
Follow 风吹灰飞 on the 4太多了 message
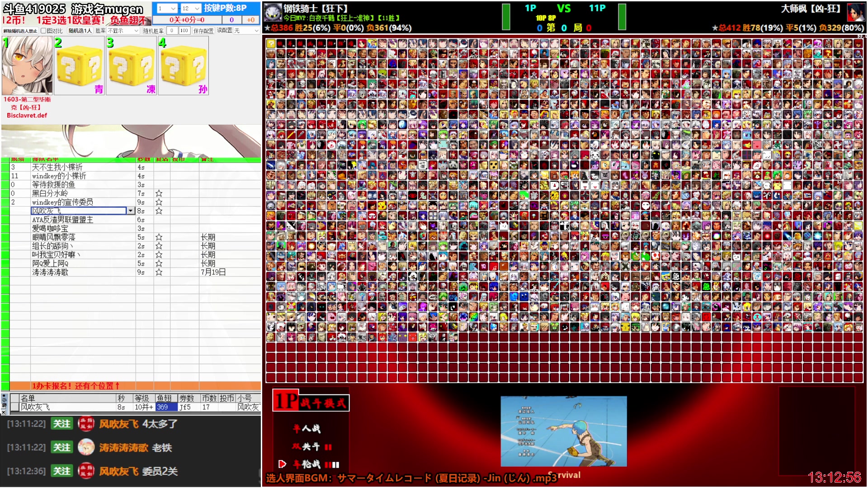[62, 424]
